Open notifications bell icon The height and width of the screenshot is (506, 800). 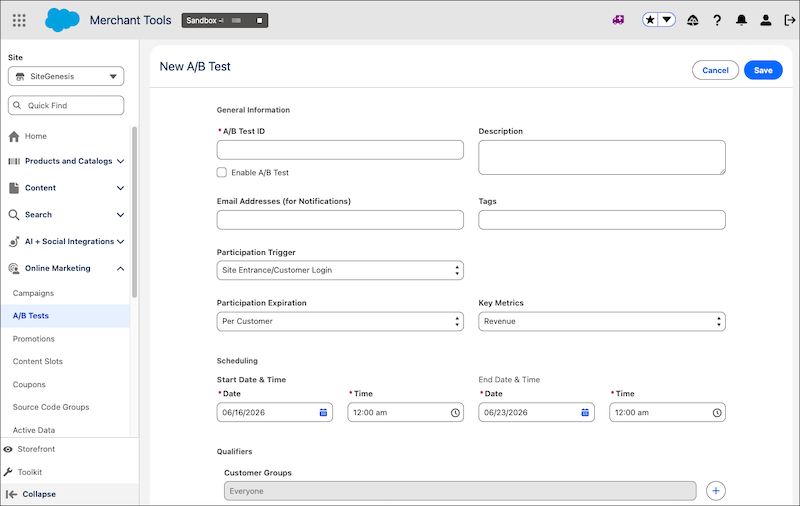(x=741, y=20)
